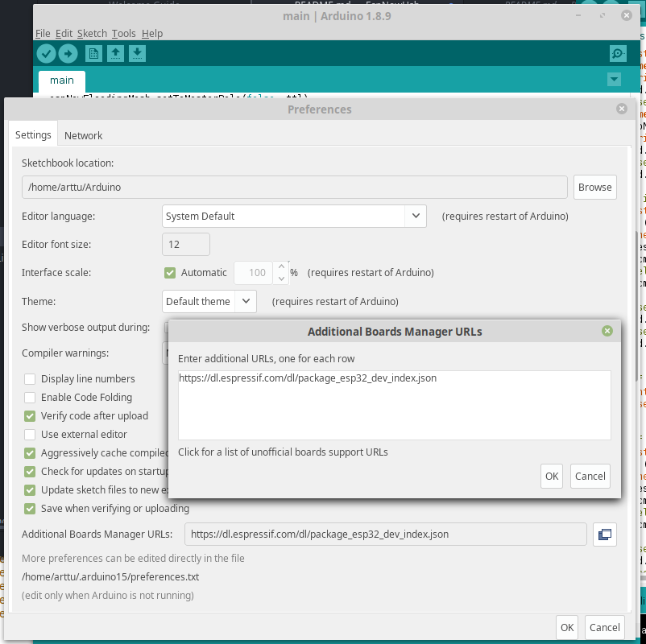Focus the Sketchbook location field
The height and width of the screenshot is (644, 646).
295,188
